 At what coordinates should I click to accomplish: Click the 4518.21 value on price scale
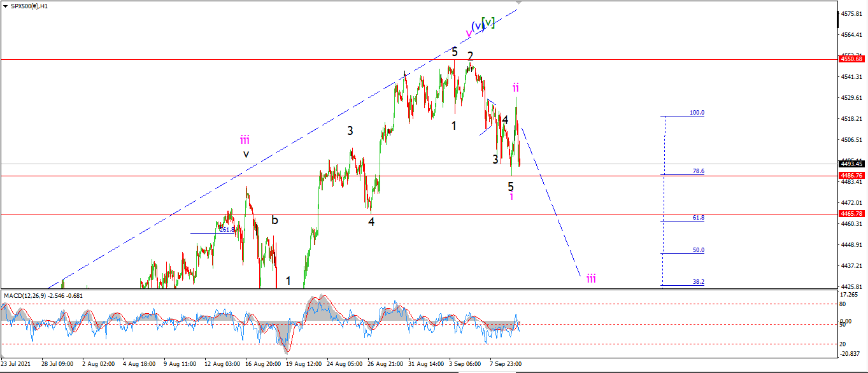(x=851, y=118)
